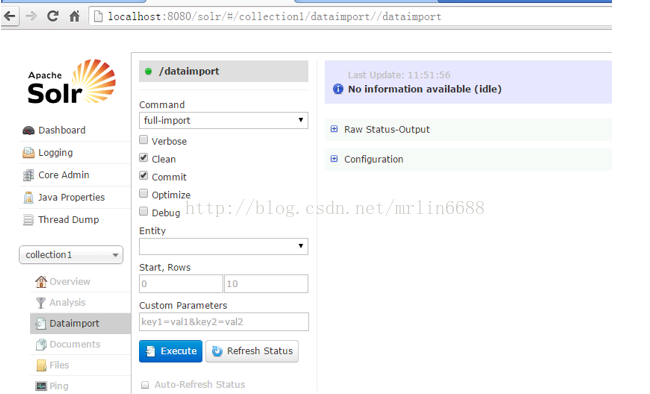
Task: Click the Ping monitor icon
Action: [41, 386]
